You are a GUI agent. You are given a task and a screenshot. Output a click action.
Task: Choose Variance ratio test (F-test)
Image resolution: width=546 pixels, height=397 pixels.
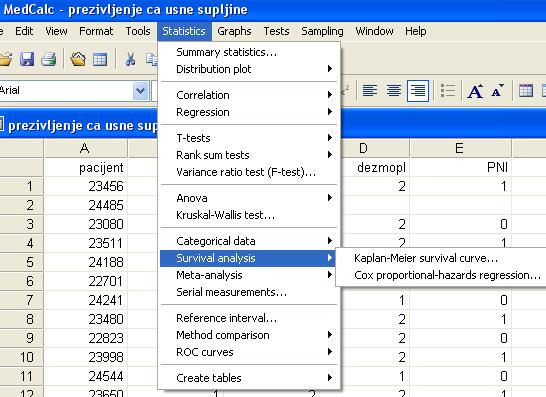tap(250, 172)
